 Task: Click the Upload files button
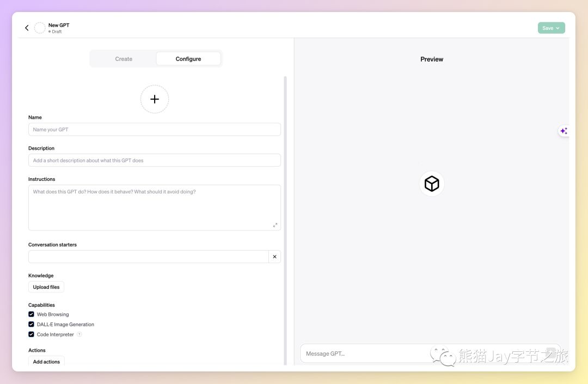click(x=46, y=287)
